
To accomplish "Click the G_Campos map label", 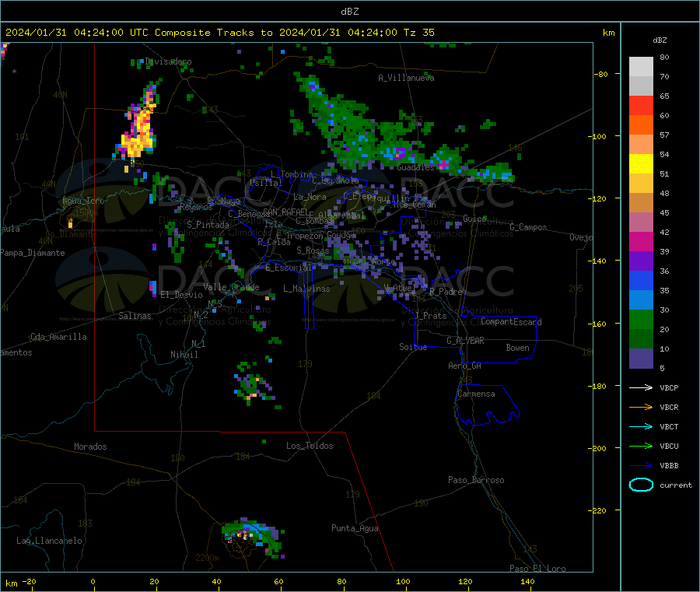I will (x=528, y=227).
